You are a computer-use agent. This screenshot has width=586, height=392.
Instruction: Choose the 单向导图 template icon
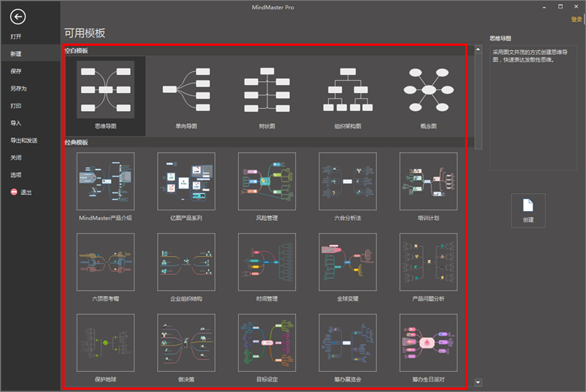click(x=186, y=89)
